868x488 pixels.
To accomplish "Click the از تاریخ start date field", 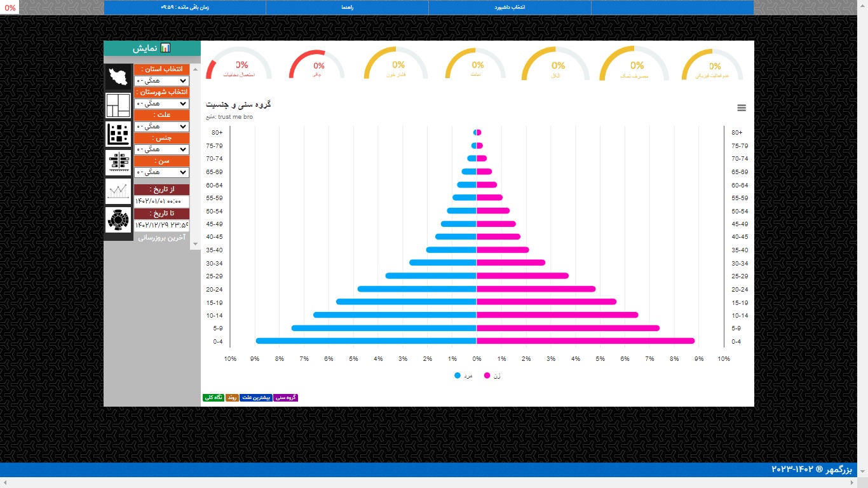I will pyautogui.click(x=161, y=201).
